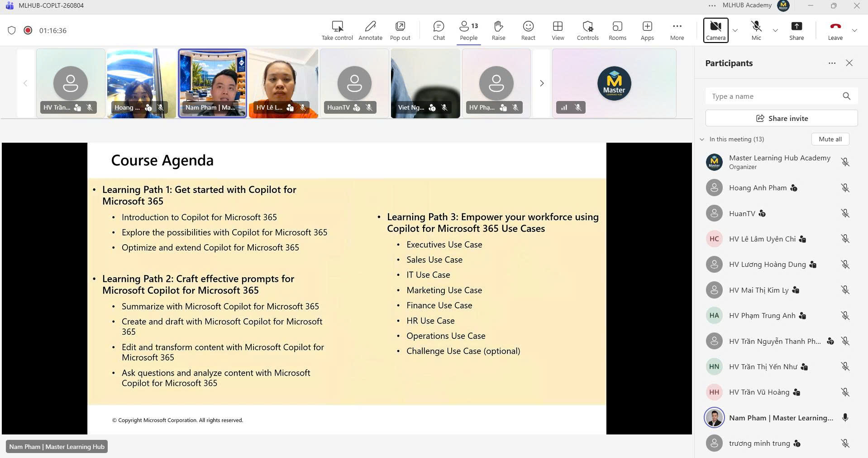The image size is (868, 458).
Task: Click the Nam Pham presenter name label
Action: pos(57,447)
